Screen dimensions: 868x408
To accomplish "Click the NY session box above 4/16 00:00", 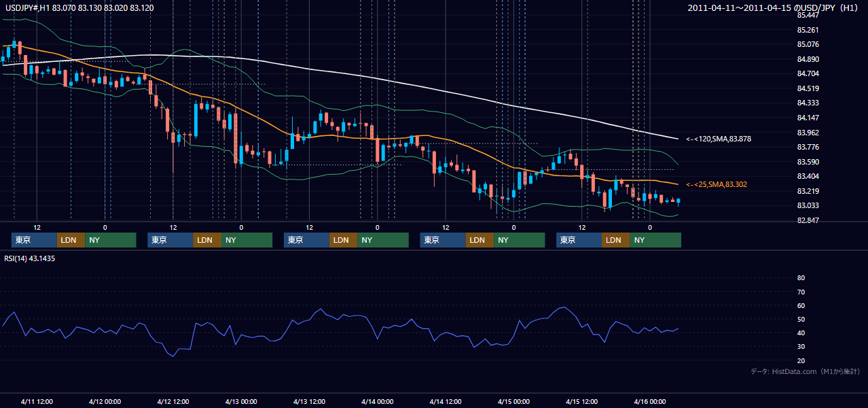I will point(655,240).
